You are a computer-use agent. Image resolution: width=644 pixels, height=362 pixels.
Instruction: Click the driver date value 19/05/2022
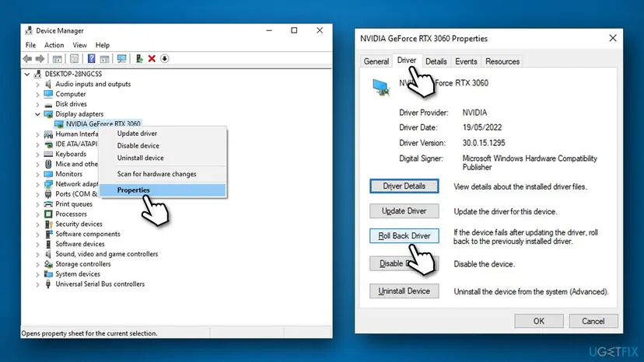(x=482, y=127)
